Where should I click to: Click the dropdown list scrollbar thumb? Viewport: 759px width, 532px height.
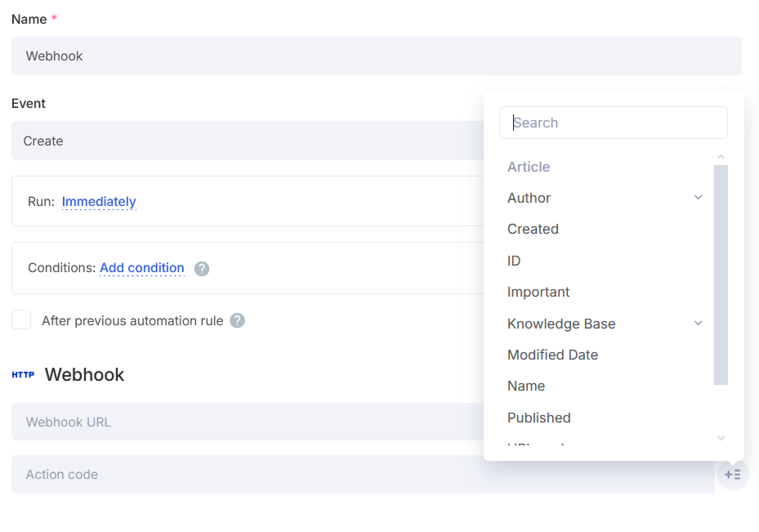(721, 274)
